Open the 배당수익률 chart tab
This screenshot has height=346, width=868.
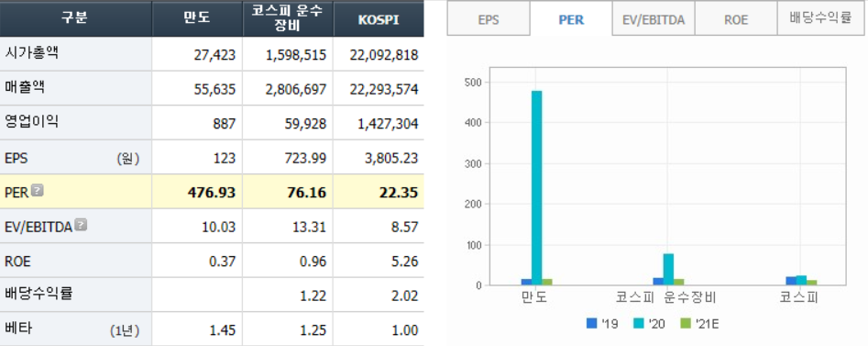coord(820,18)
